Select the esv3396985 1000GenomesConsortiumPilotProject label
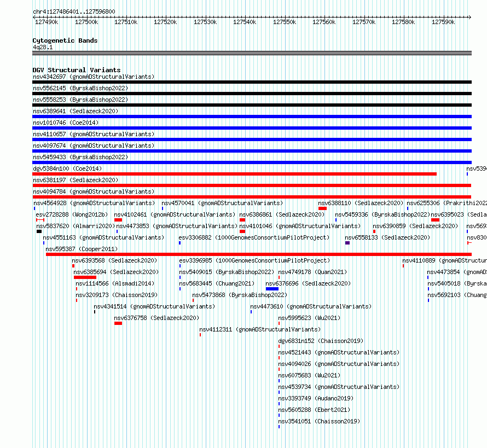This screenshot has height=448, width=487. coord(254,260)
